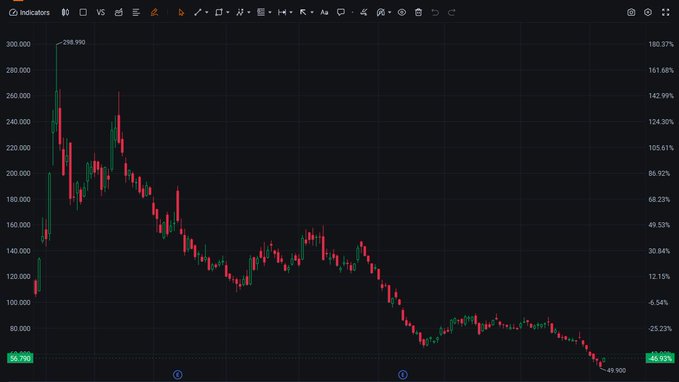This screenshot has width=679, height=382.
Task: Click the -46.93% change label
Action: [x=660, y=358]
